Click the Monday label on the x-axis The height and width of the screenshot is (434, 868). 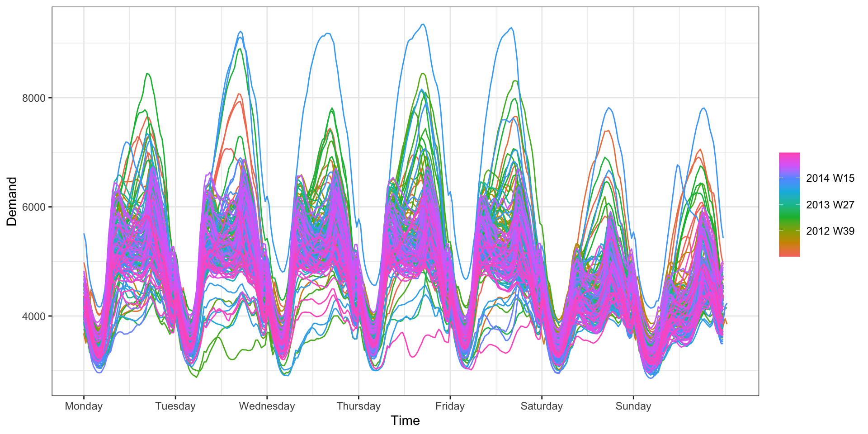pos(84,406)
